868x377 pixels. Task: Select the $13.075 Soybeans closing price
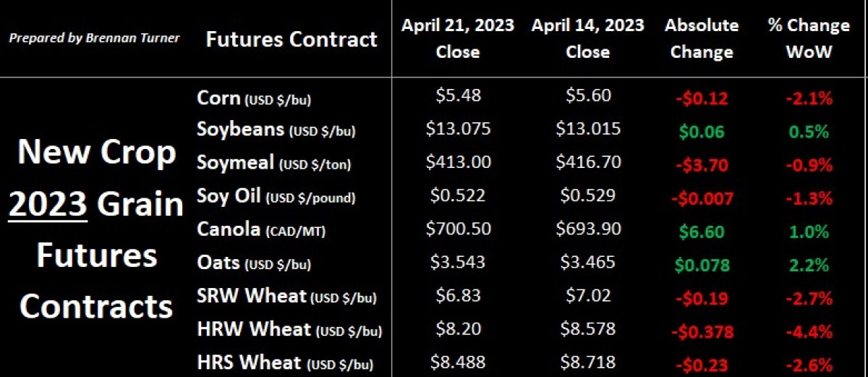pyautogui.click(x=459, y=128)
